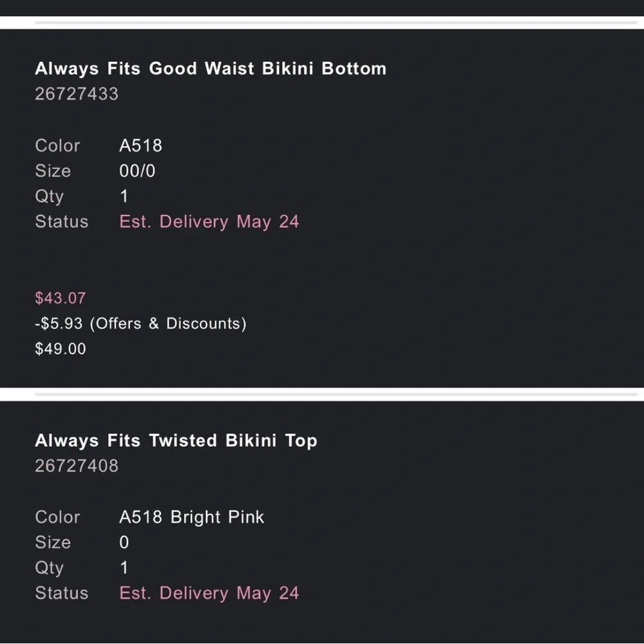Viewport: 644px width, 644px height.
Task: Open the Always Fits Good Waist Bikini Bottom product
Action: (211, 69)
